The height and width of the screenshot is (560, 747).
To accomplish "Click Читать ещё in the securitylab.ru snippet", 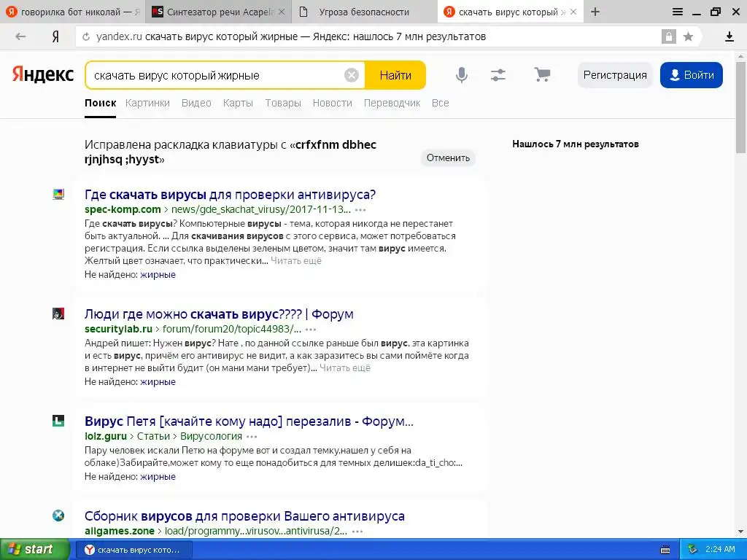I will pos(345,368).
